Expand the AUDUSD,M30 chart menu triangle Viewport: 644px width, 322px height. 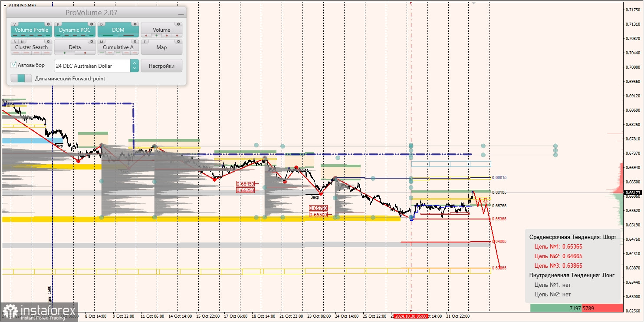tap(5, 5)
